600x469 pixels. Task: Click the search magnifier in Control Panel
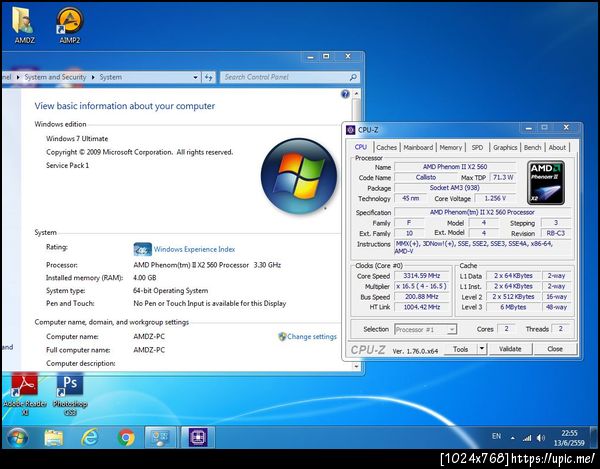pyautogui.click(x=353, y=77)
